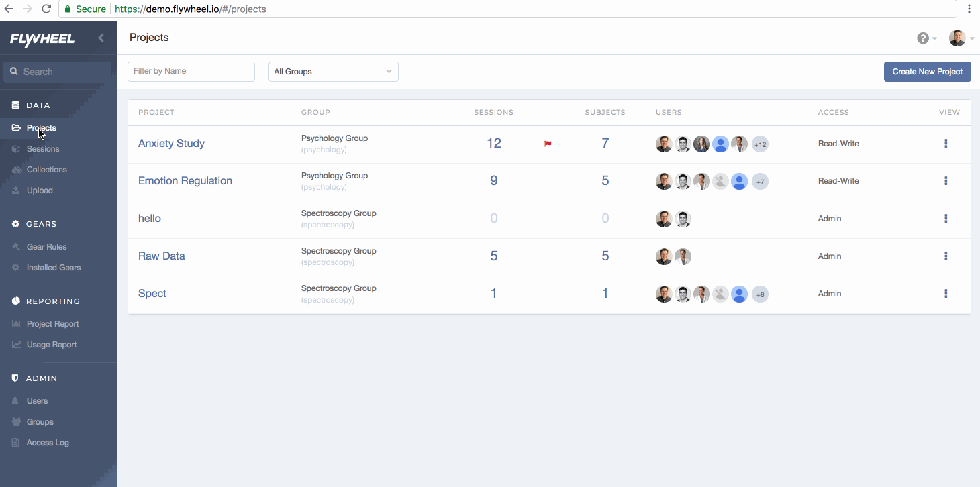Open Installed Gears in the sidebar
The width and height of the screenshot is (980, 487).
(54, 268)
